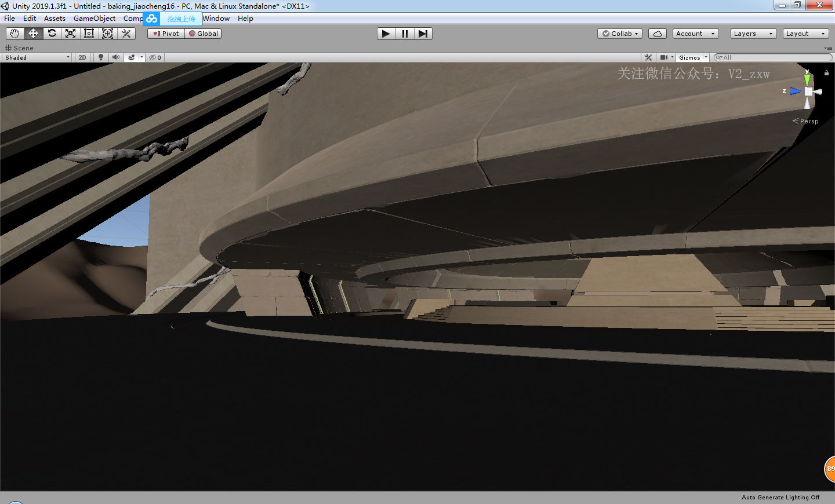Viewport: 835px width, 504px height.
Task: Open the Layers dropdown
Action: (753, 34)
